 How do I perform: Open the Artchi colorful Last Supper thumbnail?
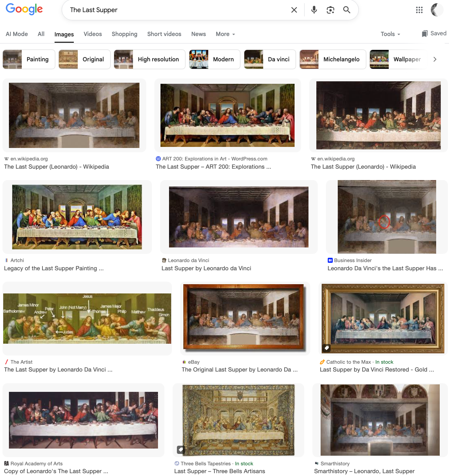point(77,217)
